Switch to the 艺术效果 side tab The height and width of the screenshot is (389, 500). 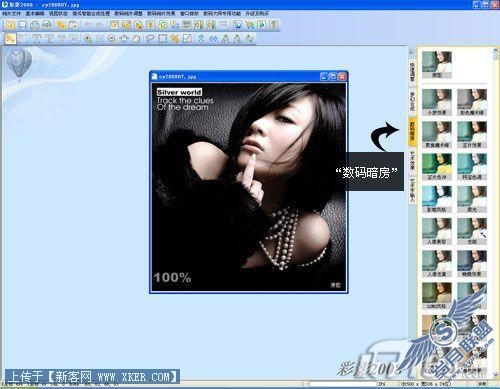coord(412,161)
